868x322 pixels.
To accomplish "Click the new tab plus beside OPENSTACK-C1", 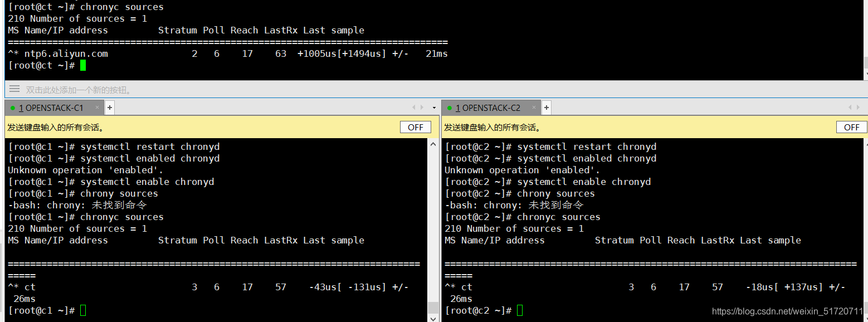I will click(x=110, y=108).
